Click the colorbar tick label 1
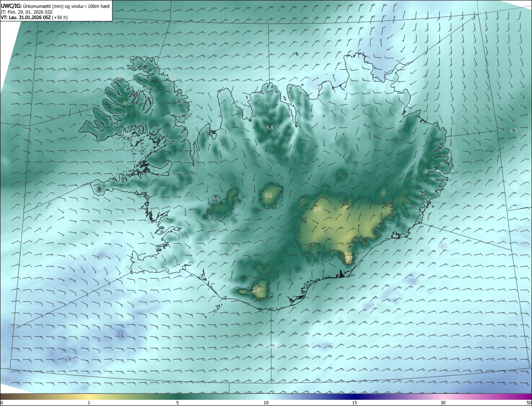 89,403
